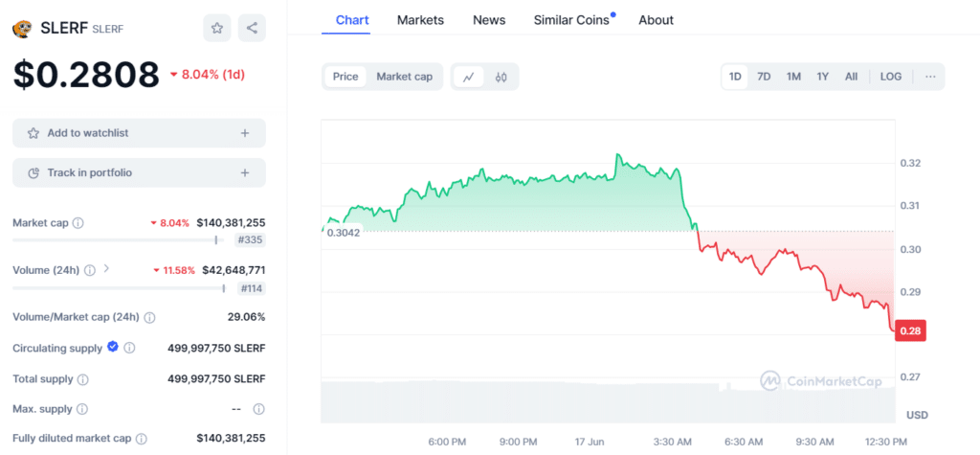The width and height of the screenshot is (980, 455).
Task: Switch to candlestick chart icon
Action: [501, 77]
